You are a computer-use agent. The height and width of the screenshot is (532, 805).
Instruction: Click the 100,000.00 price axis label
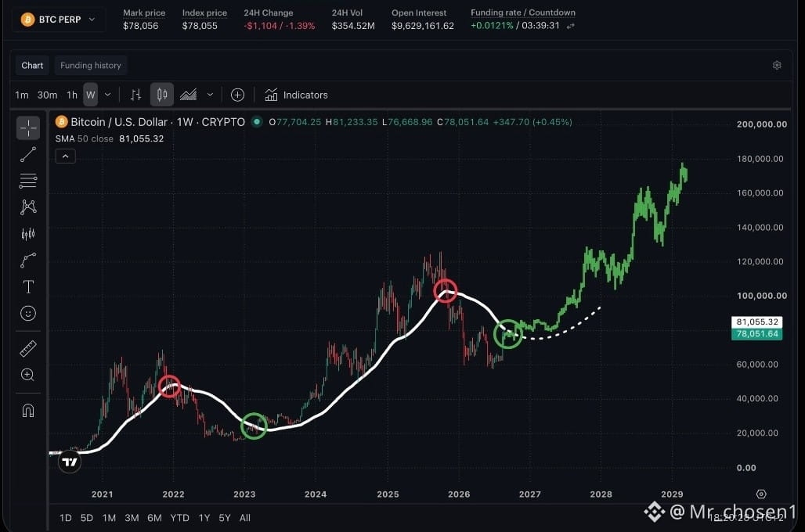coord(761,296)
